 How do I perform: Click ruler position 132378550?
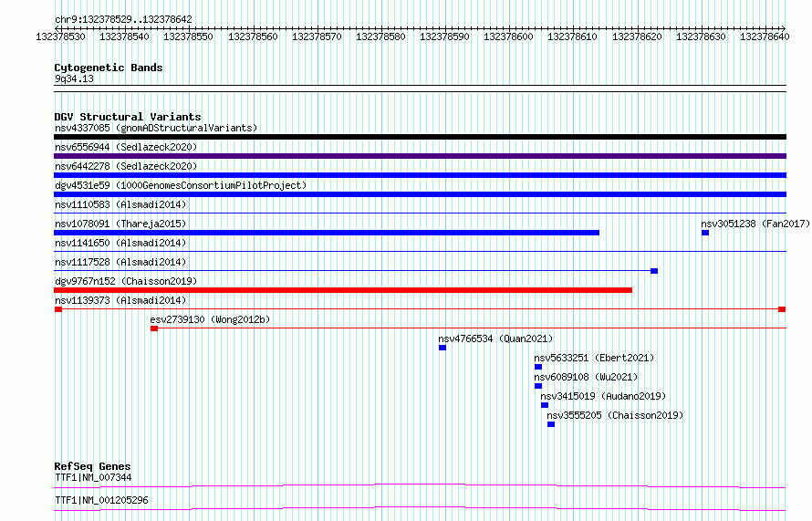[189, 36]
